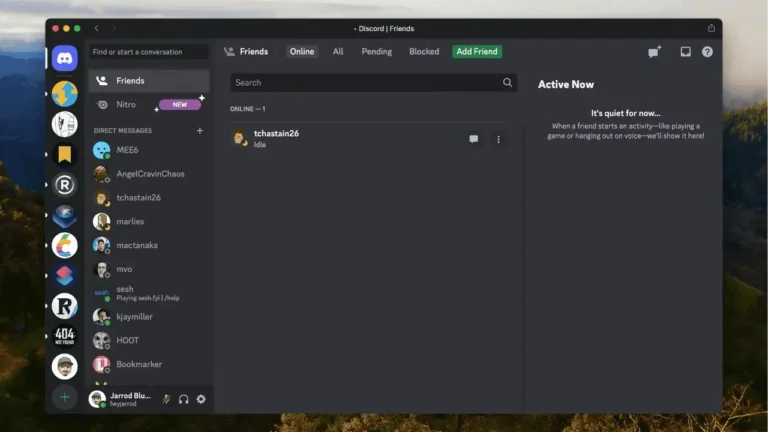Open the red-blue Shortcuts-style server icon
Image resolution: width=768 pixels, height=432 pixels.
click(65, 276)
